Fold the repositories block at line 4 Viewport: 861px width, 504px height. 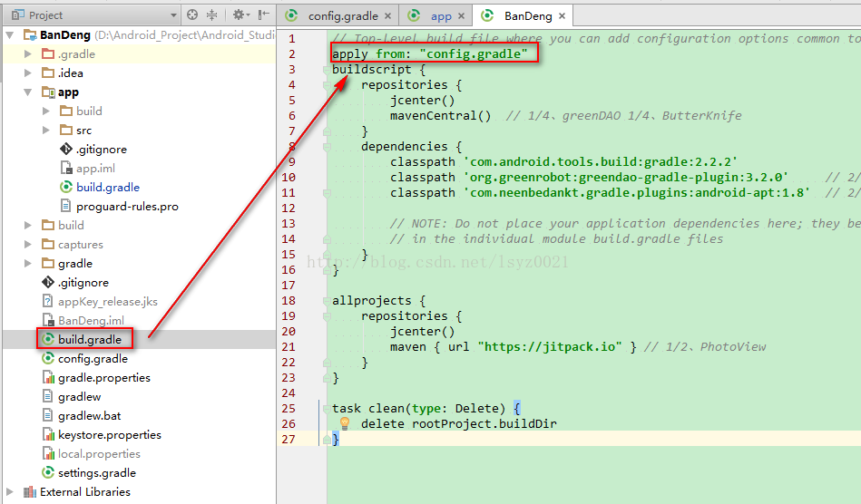(327, 85)
